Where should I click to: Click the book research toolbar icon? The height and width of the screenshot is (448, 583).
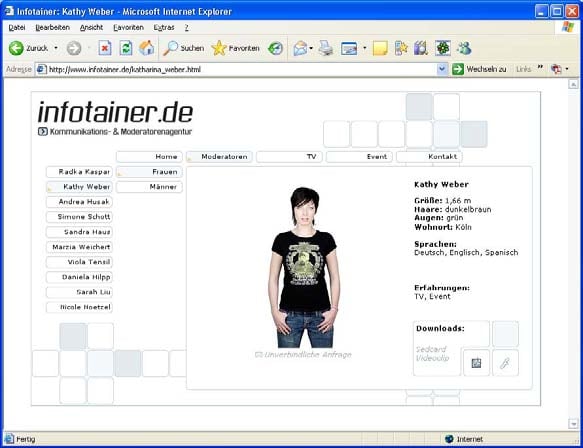(421, 48)
